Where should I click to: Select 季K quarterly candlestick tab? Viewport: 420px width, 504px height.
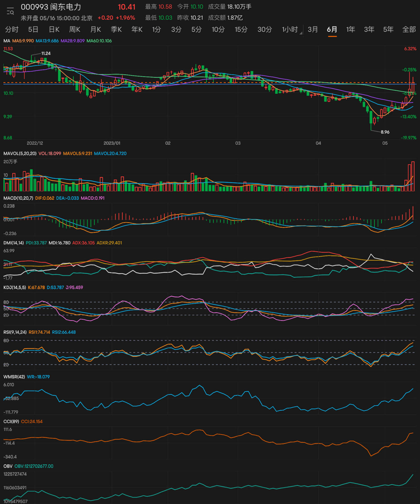pyautogui.click(x=116, y=29)
